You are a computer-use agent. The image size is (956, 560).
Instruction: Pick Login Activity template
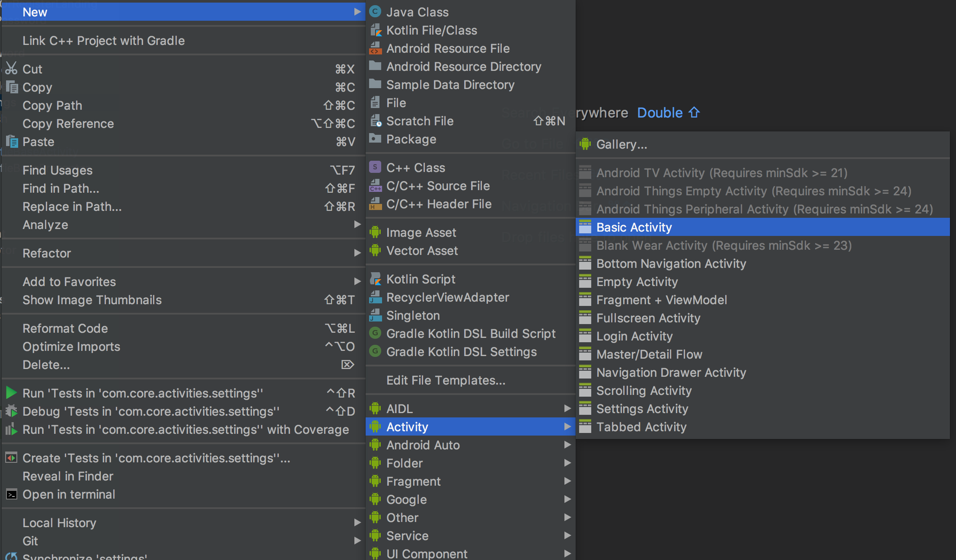click(762, 336)
